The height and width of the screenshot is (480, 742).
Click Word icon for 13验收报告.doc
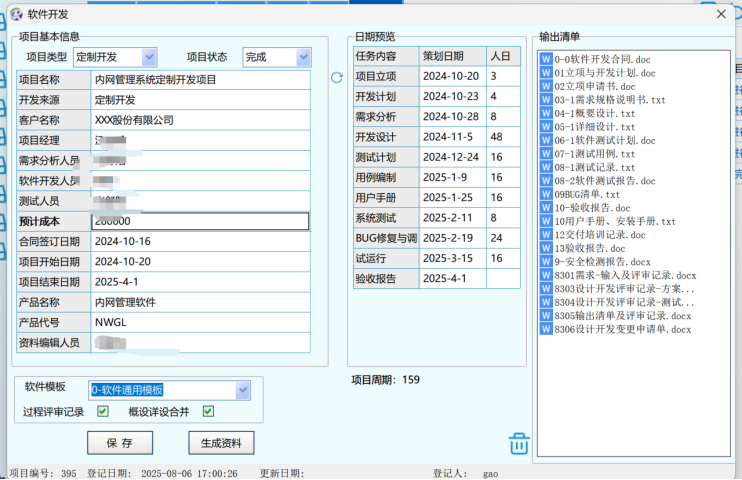pos(546,248)
